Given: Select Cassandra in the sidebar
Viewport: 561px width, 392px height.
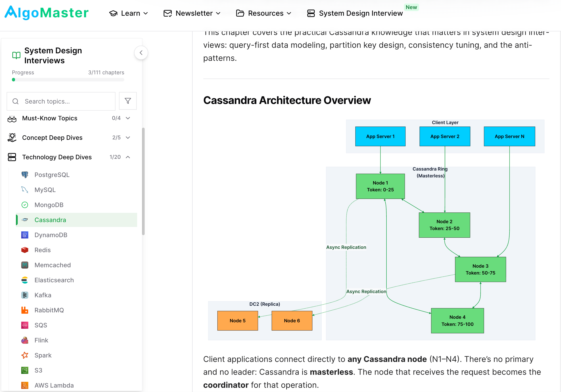Looking at the screenshot, I should 50,220.
